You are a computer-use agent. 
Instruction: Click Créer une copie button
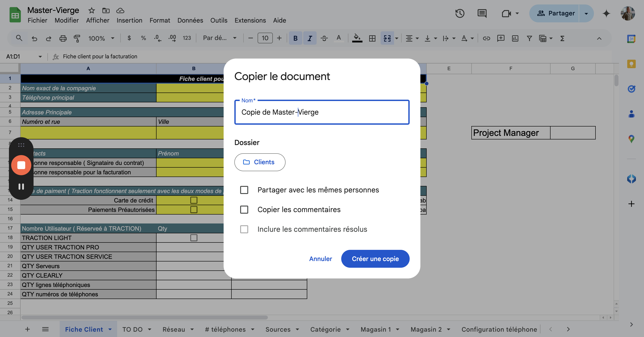click(375, 259)
